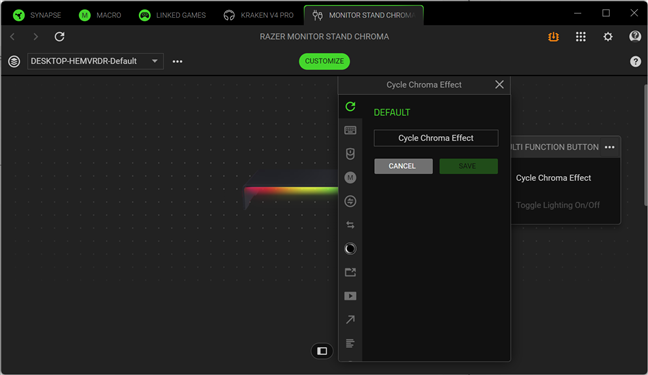
Task: Switch to the Macro tab
Action: coord(100,15)
